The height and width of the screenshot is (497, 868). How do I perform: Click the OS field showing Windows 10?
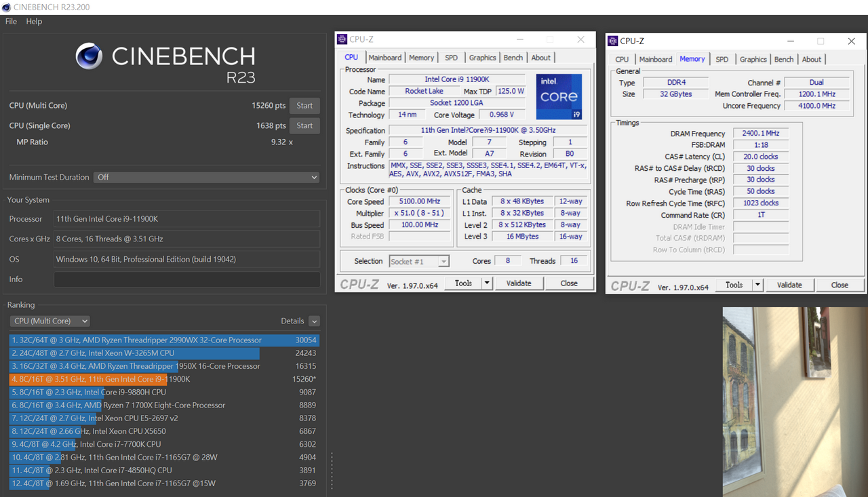click(x=187, y=259)
